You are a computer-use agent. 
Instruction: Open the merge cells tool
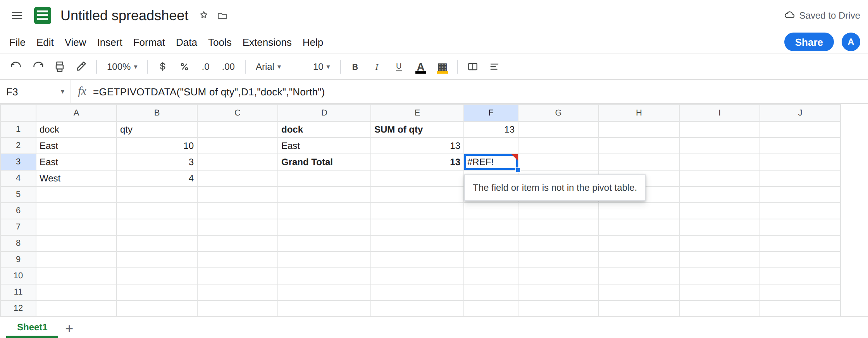click(x=473, y=67)
